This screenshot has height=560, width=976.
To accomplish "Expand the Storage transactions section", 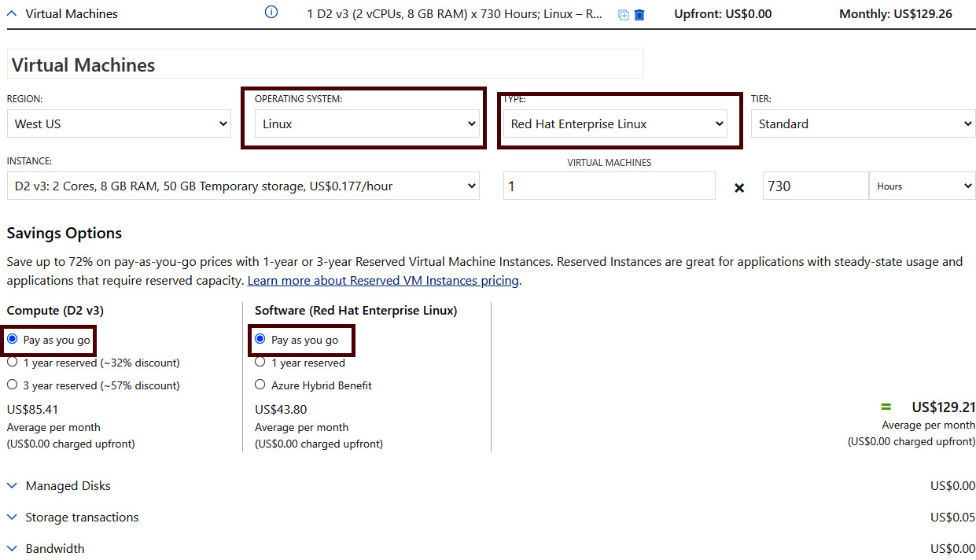I will point(72,517).
